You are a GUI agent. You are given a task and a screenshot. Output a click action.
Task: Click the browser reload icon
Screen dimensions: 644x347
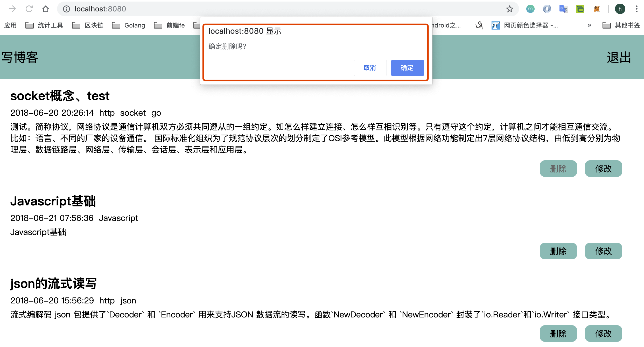click(x=29, y=9)
